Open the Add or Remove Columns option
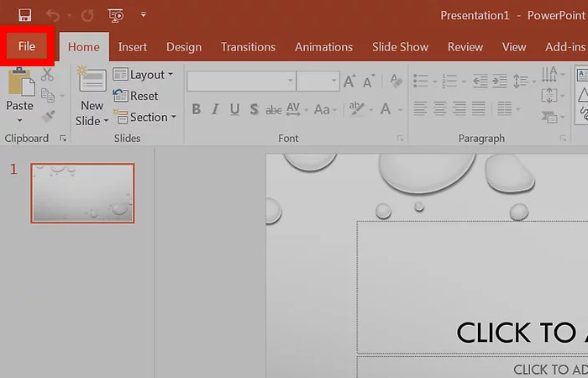 pos(504,109)
